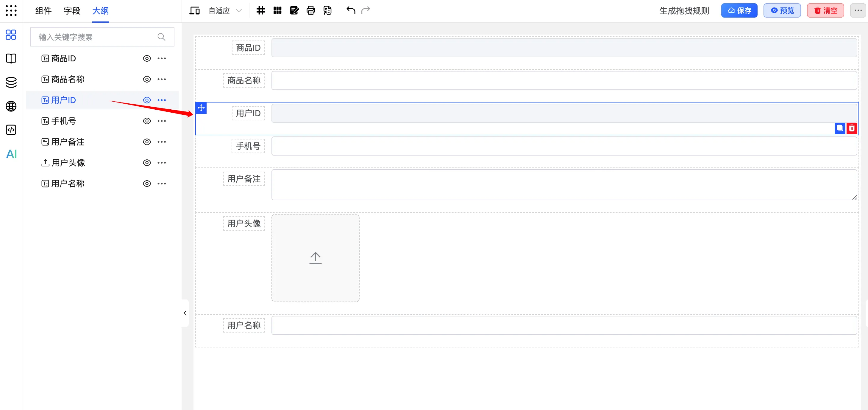
Task: Collapse the left outline panel
Action: (185, 313)
